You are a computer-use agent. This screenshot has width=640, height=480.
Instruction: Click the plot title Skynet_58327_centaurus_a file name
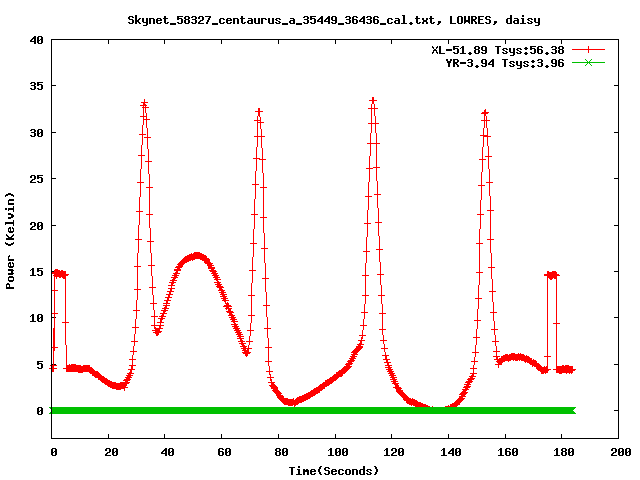284,20
